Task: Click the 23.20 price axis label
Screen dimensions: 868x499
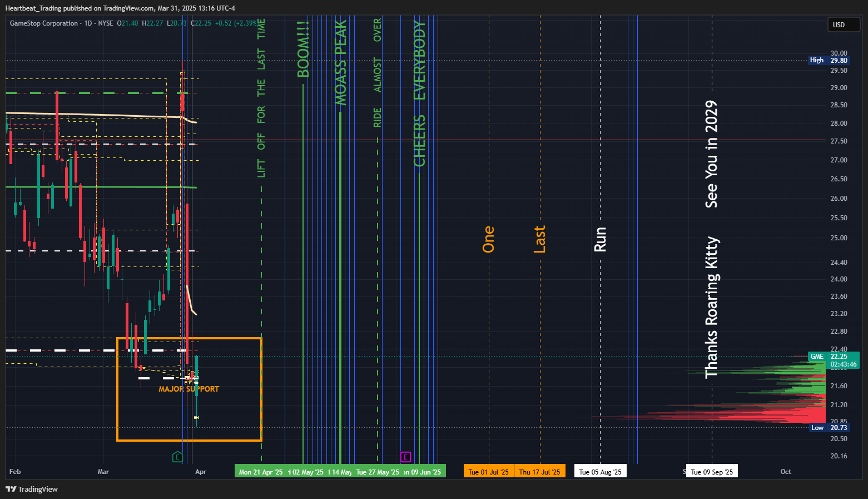Action: click(x=839, y=314)
